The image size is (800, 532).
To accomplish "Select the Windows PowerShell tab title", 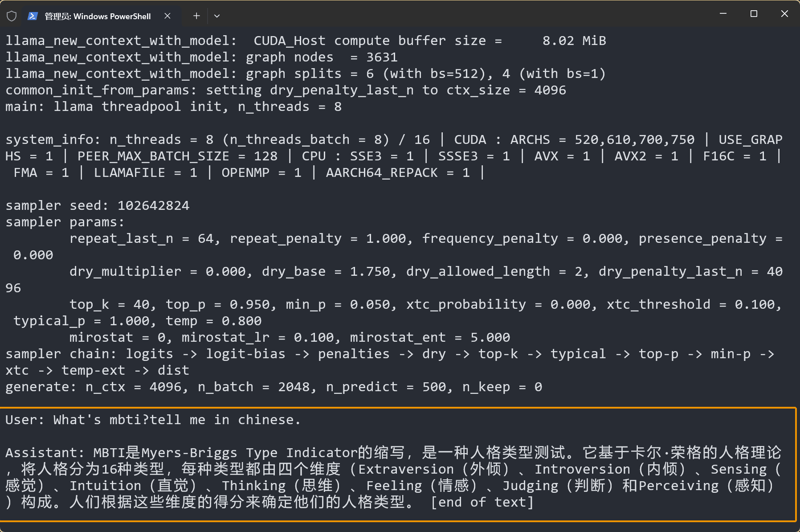I will tap(98, 16).
